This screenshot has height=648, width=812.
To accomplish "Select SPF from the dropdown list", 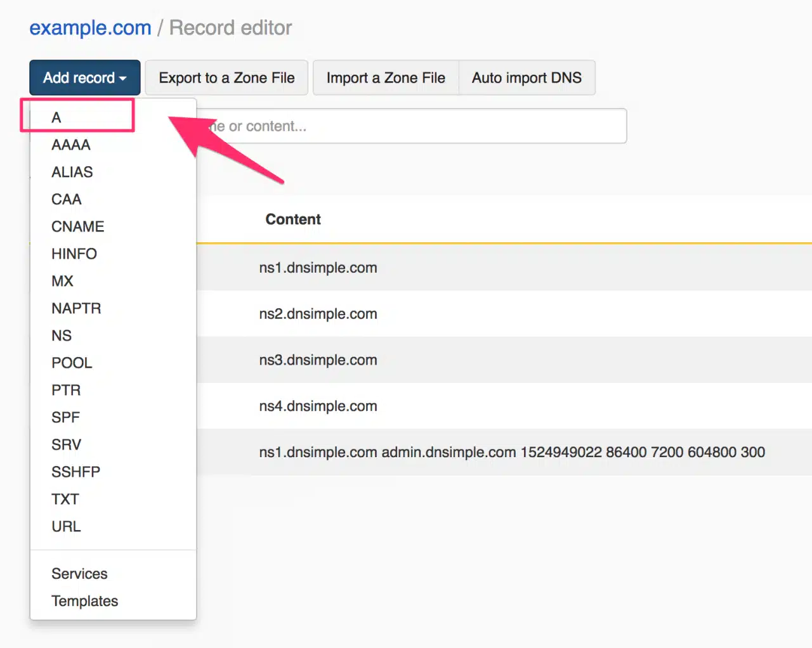I will click(x=113, y=417).
